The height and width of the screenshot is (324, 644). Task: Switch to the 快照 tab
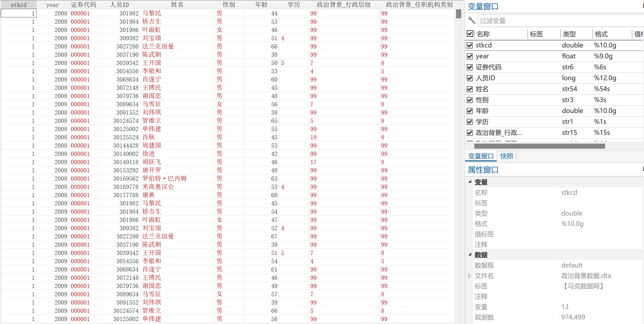tap(506, 156)
